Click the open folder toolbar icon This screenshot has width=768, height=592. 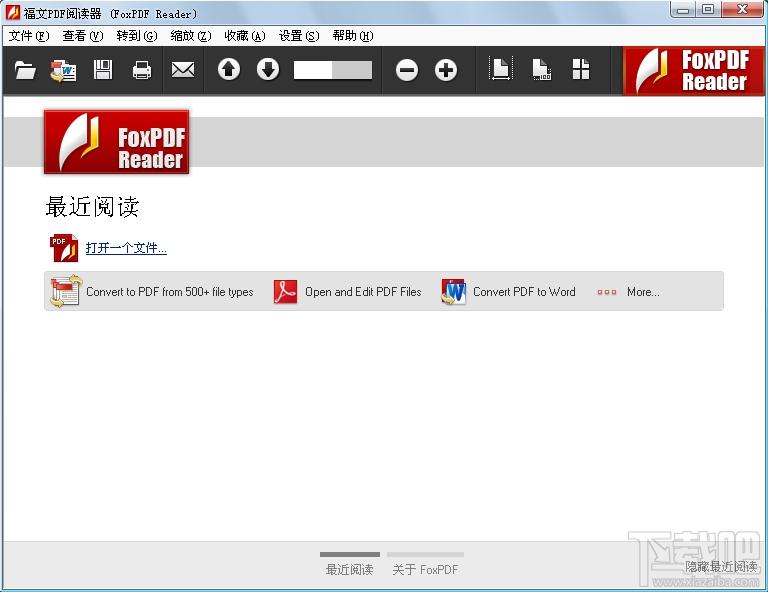[25, 70]
